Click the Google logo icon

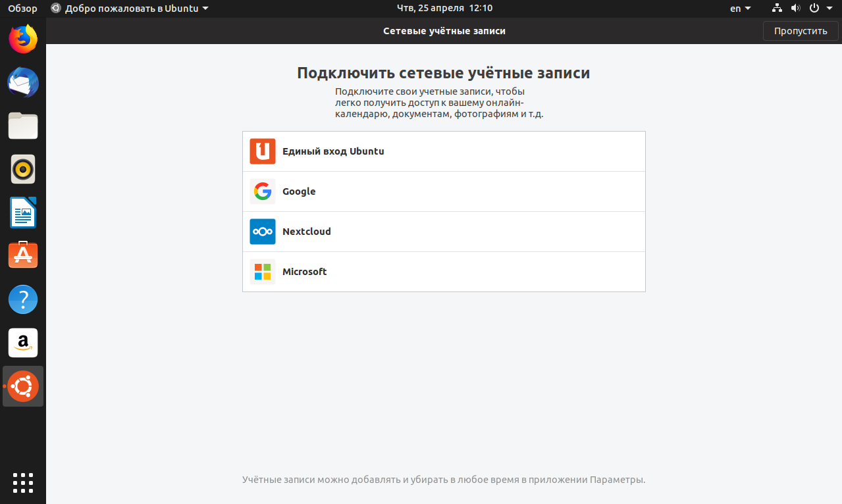(263, 191)
